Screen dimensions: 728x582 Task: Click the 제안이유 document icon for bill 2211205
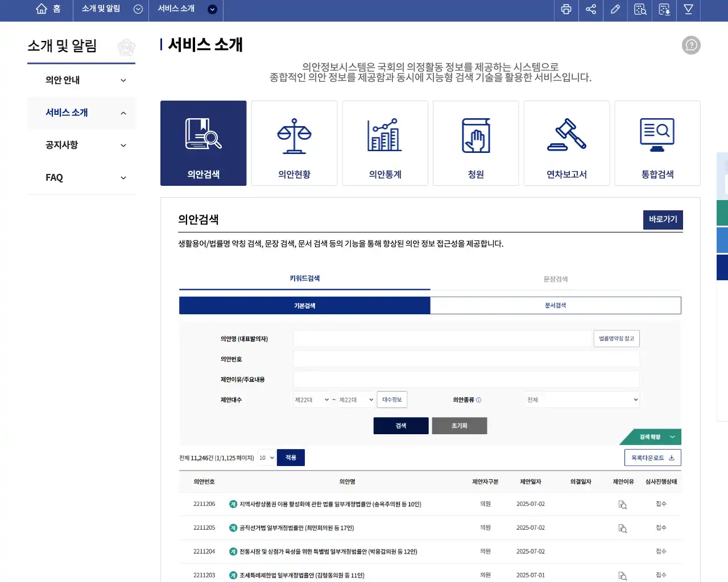coord(623,529)
